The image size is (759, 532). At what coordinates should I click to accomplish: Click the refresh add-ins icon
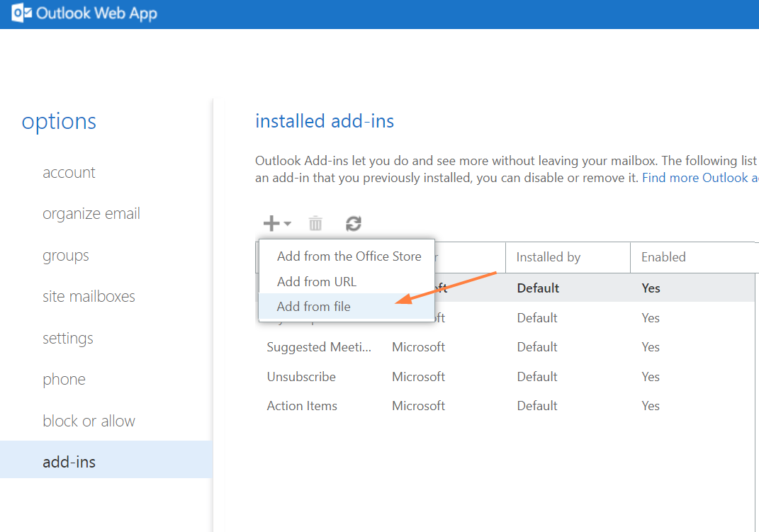click(x=354, y=223)
